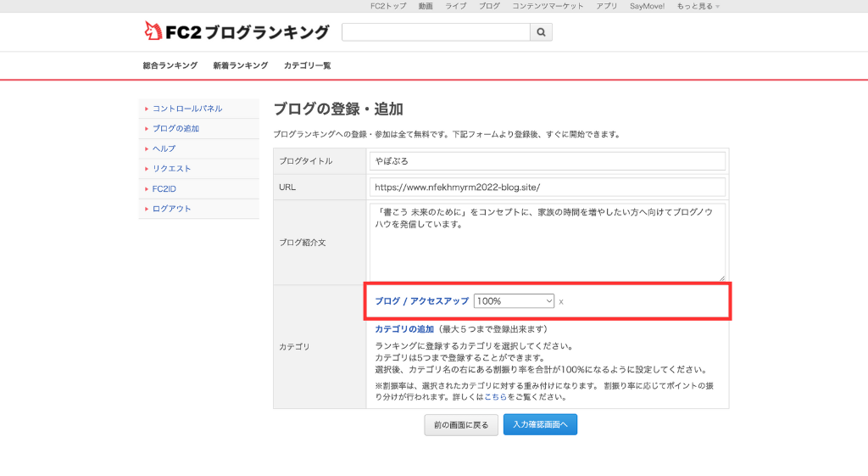Open SayMove! in the top bar

647,6
